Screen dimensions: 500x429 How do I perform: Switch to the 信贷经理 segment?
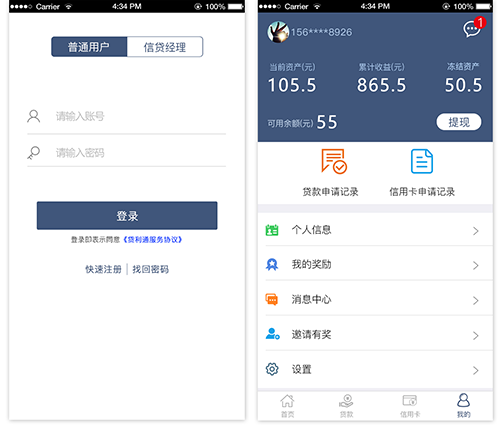pyautogui.click(x=165, y=47)
